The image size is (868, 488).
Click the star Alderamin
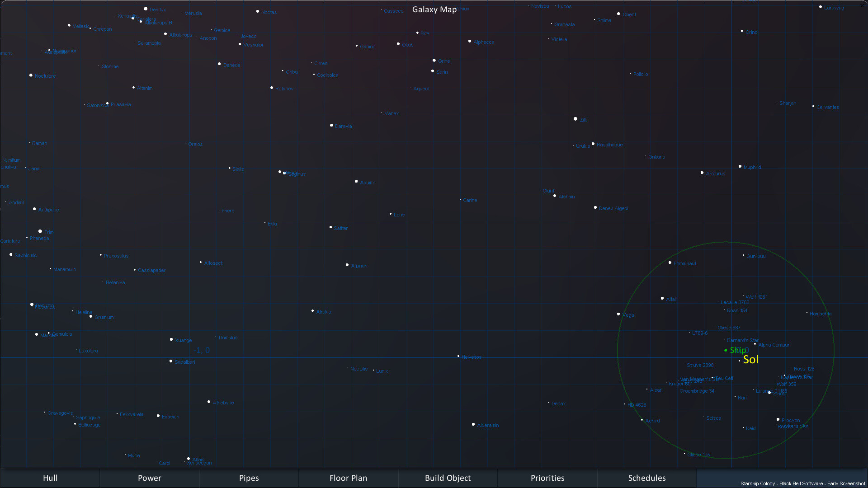(x=473, y=424)
